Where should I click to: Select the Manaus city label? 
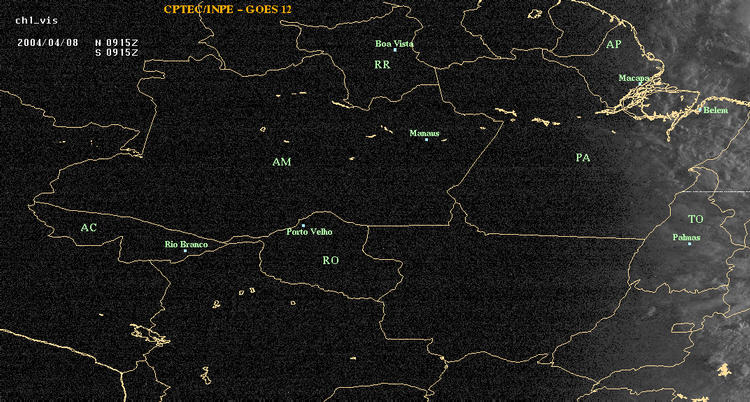[424, 134]
